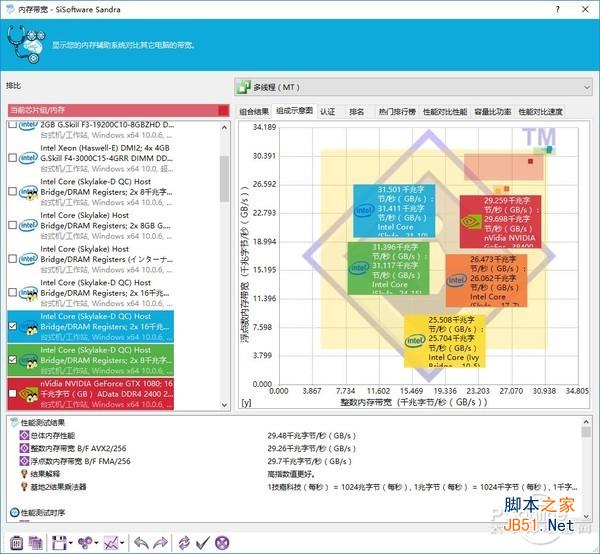Switch to the 组成示意图 tab
600x554 pixels.
[x=294, y=111]
